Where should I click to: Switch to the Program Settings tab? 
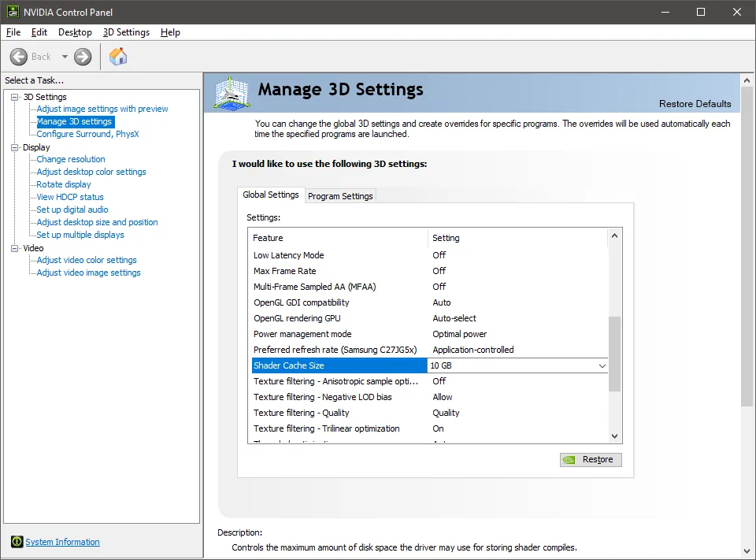coord(340,196)
